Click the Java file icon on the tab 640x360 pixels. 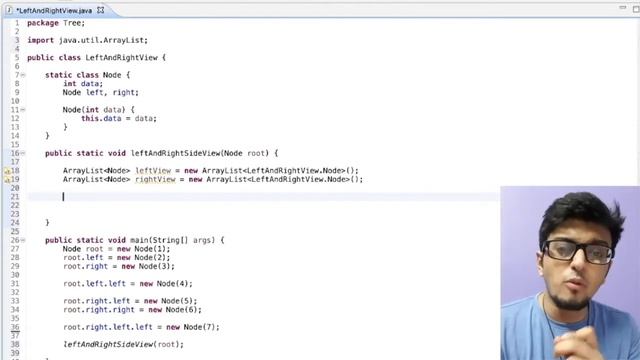coord(9,10)
